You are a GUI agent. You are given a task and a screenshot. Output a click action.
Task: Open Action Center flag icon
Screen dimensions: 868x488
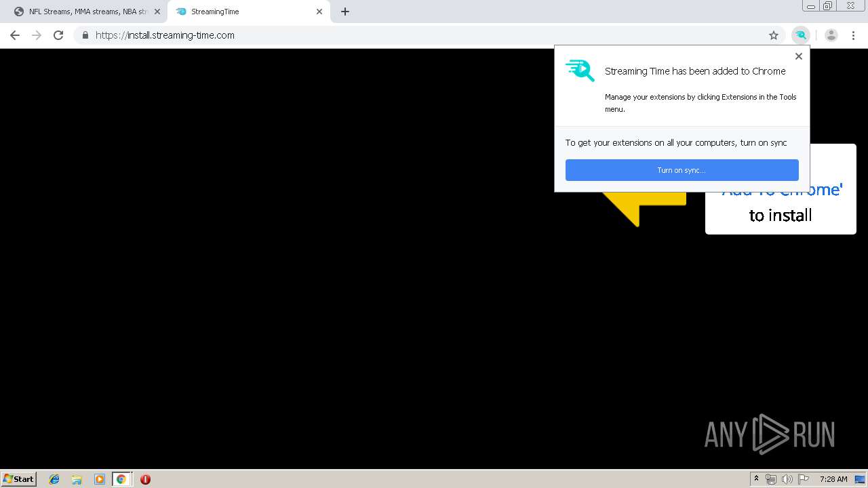click(804, 479)
